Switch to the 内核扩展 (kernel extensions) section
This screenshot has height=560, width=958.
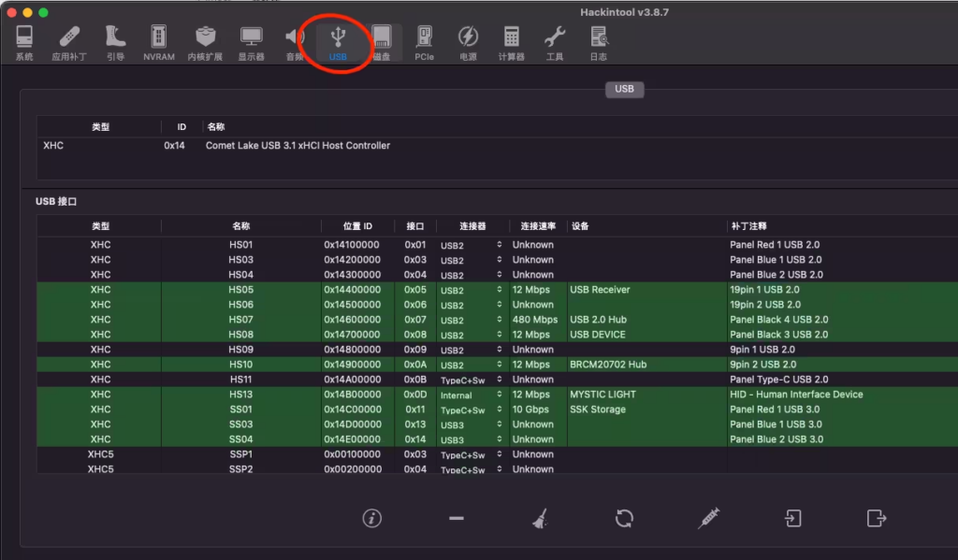point(205,43)
